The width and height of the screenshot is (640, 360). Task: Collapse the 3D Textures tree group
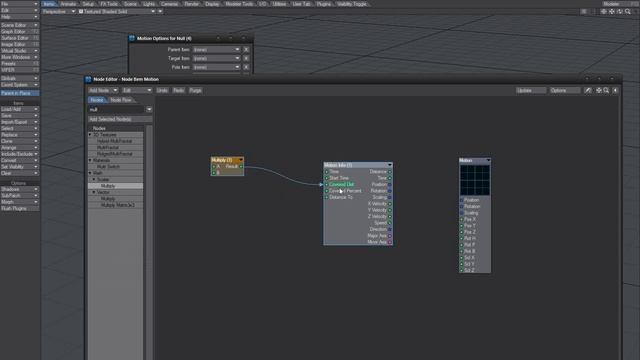click(x=90, y=135)
